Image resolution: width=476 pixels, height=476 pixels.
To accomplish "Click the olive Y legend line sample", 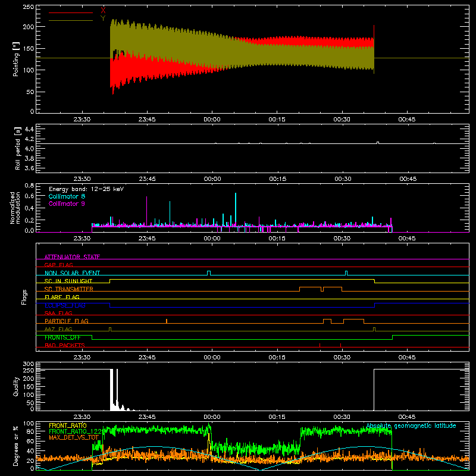I will point(71,20).
